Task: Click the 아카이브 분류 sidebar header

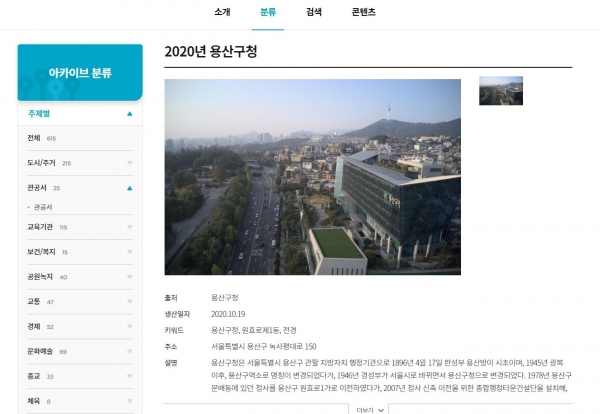Action: pyautogui.click(x=80, y=72)
